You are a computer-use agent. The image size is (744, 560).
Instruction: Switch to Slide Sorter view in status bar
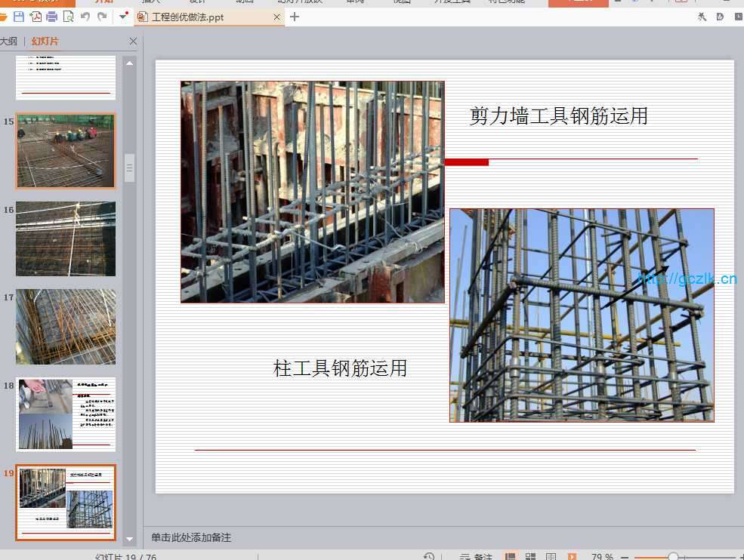(x=530, y=557)
